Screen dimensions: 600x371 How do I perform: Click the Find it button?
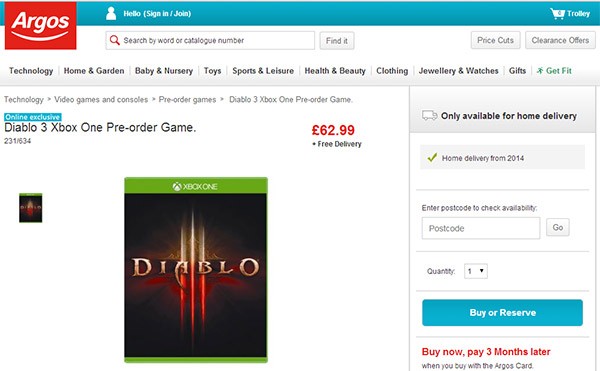[x=337, y=41]
